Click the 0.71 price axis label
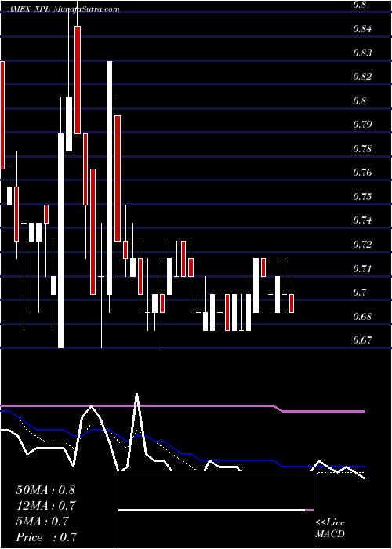This screenshot has height=549, width=392. click(x=362, y=268)
